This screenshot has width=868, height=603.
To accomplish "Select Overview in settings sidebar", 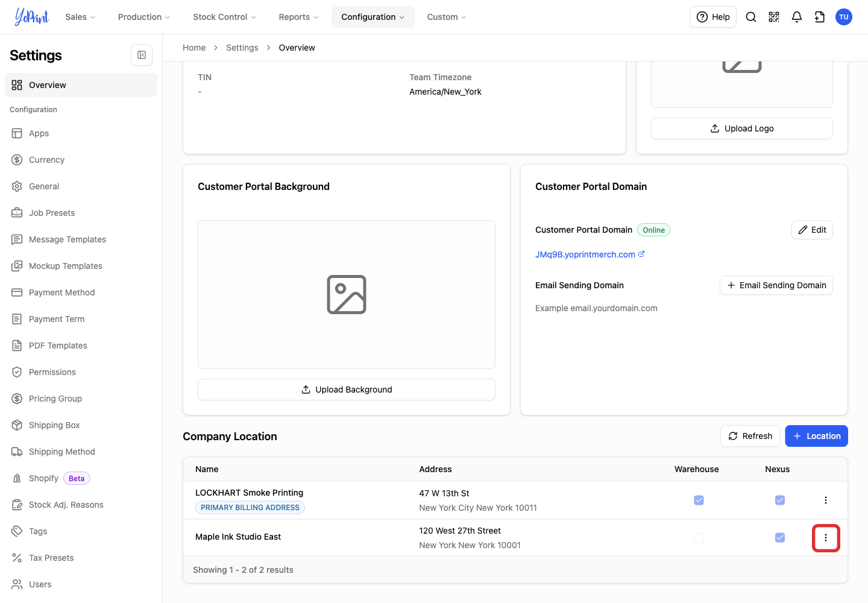I will [81, 85].
